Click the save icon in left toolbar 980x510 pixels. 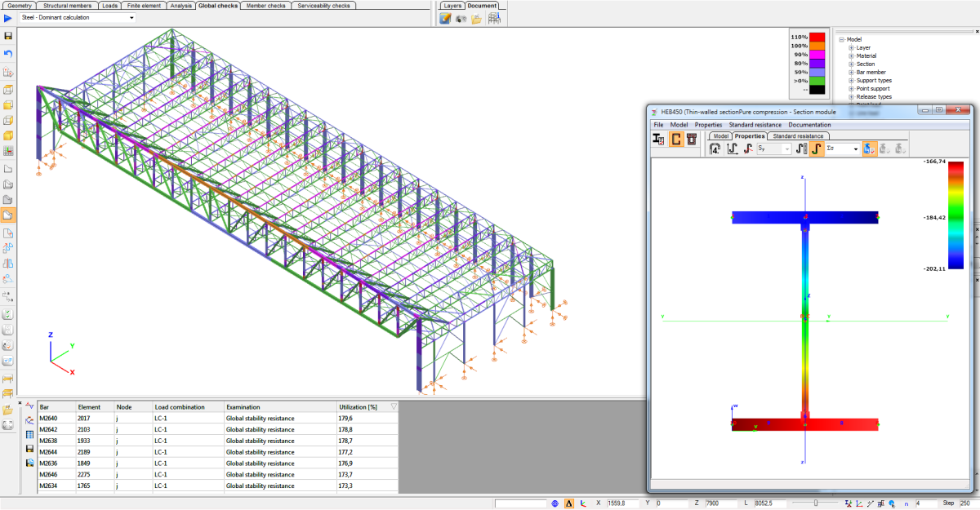(8, 36)
